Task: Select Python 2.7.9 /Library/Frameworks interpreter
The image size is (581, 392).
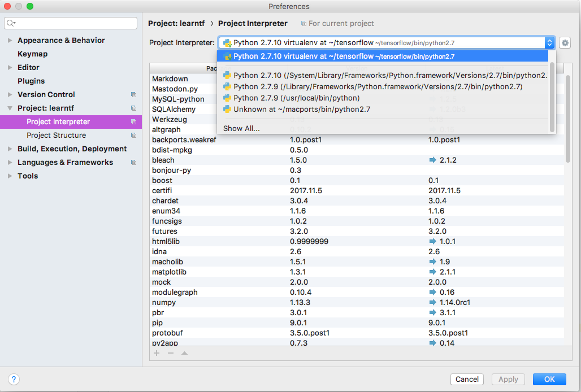Action: coord(383,86)
